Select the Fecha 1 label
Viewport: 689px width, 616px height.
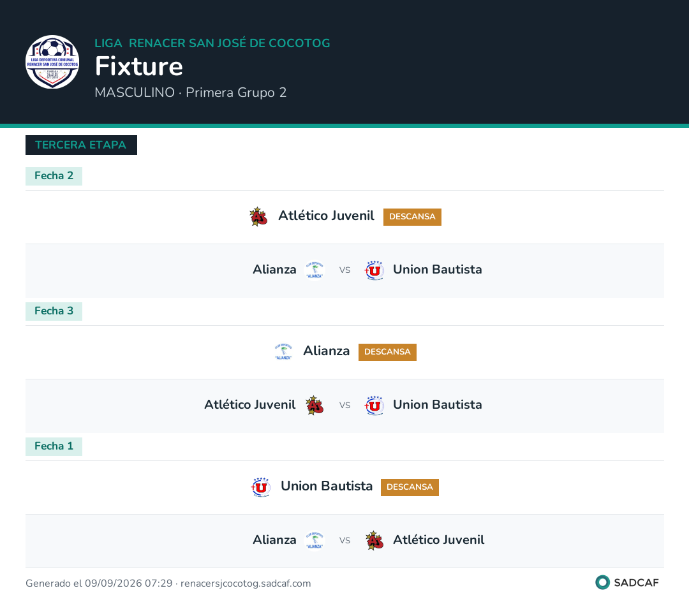[54, 446]
